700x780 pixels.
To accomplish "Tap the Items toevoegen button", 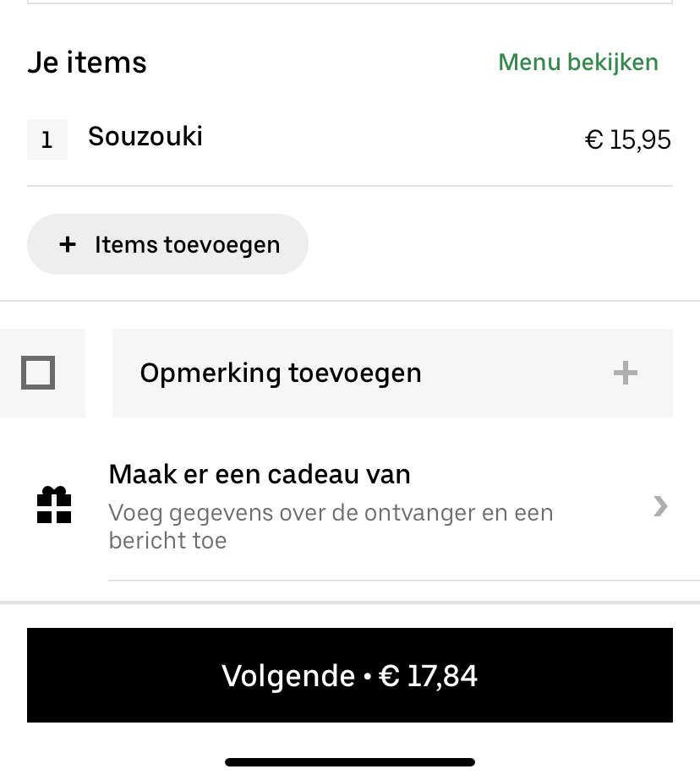I will 167,244.
